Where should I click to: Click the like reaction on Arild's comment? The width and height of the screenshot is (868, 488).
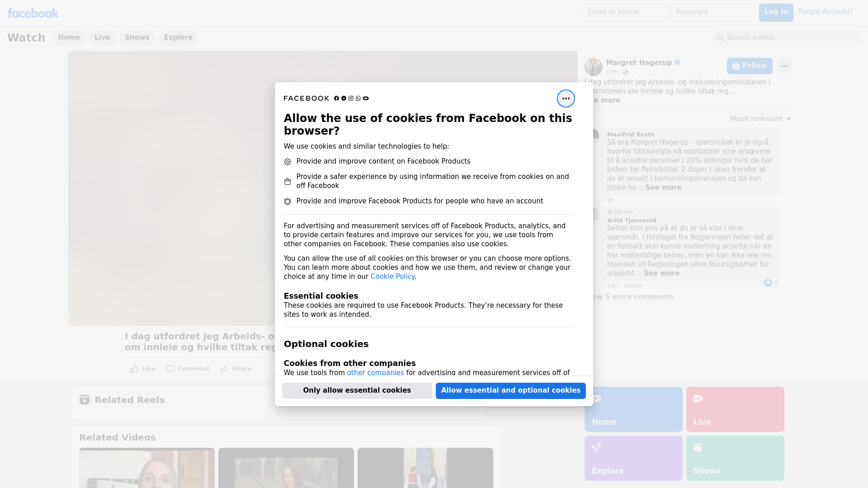pos(768,282)
